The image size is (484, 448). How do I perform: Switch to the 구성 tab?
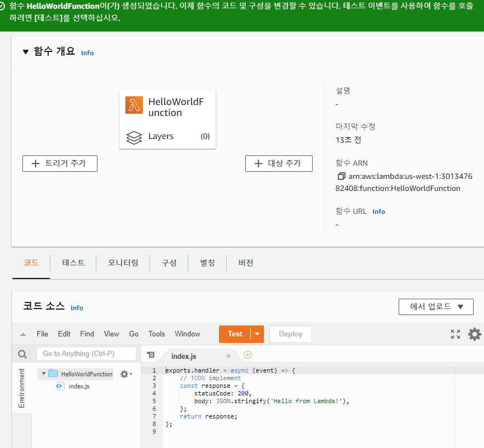tap(169, 263)
